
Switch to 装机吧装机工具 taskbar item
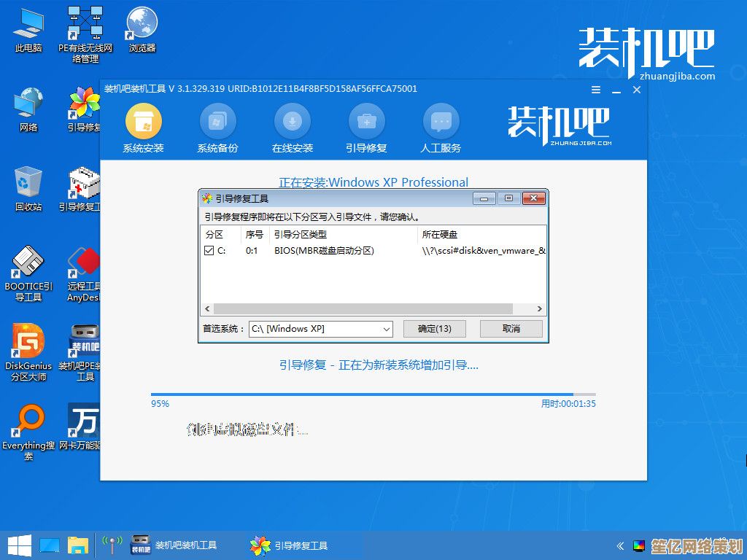point(174,545)
